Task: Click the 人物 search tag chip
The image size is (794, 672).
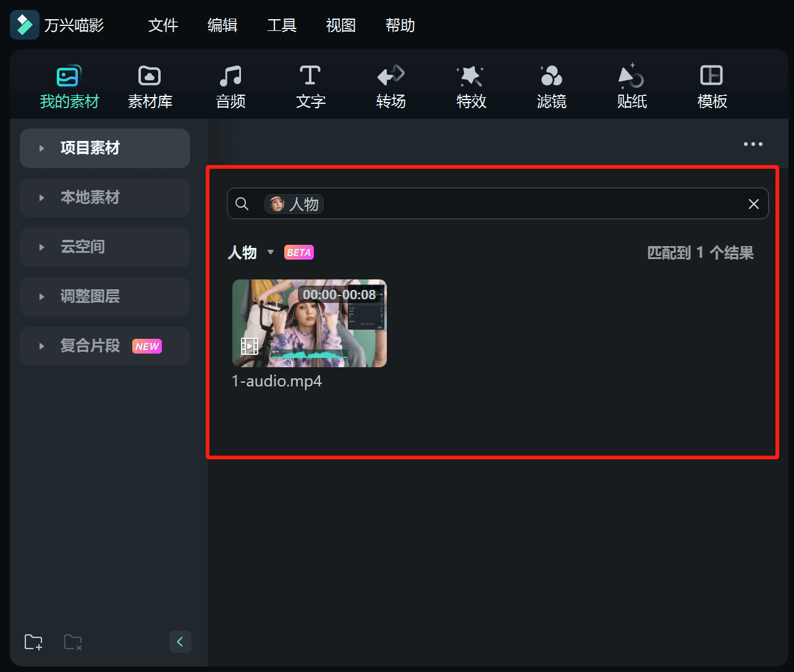Action: point(294,204)
